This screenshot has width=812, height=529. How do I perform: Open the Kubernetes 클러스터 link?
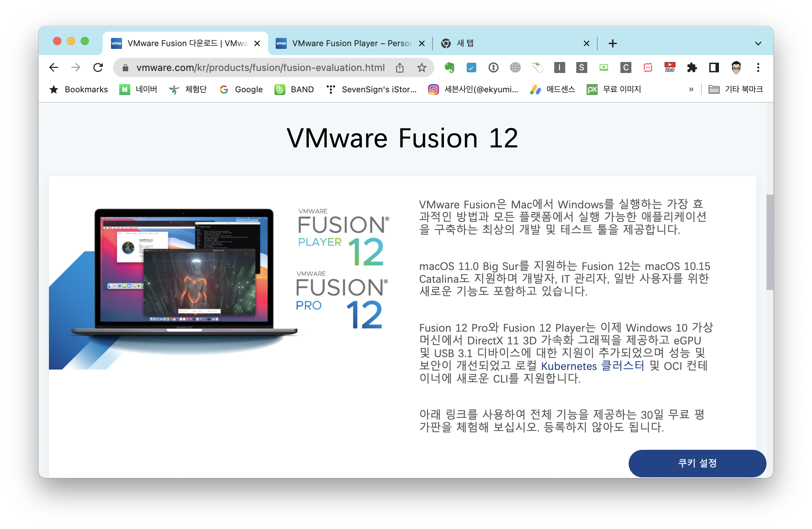[x=592, y=366]
